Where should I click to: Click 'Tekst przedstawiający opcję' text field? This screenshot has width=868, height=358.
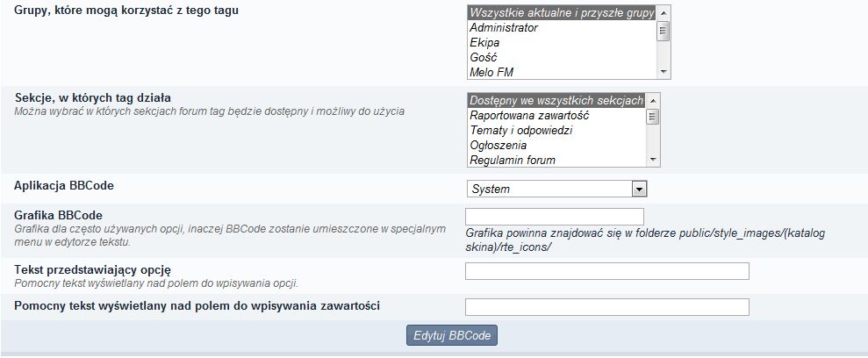point(606,271)
